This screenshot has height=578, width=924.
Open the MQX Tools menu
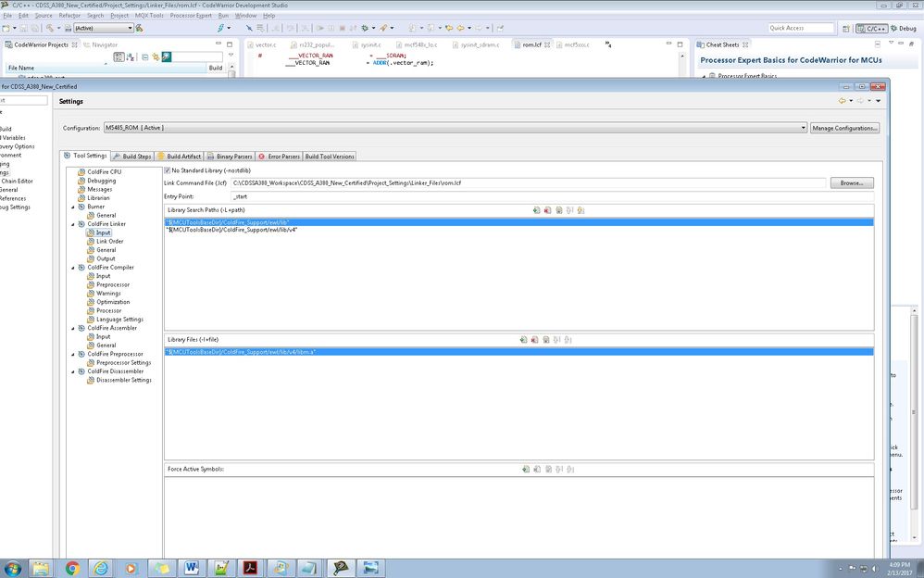[x=149, y=16]
